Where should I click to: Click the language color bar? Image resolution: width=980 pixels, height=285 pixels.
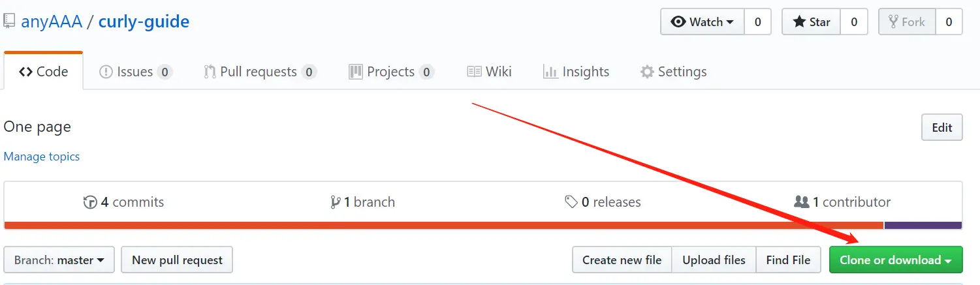tap(482, 226)
